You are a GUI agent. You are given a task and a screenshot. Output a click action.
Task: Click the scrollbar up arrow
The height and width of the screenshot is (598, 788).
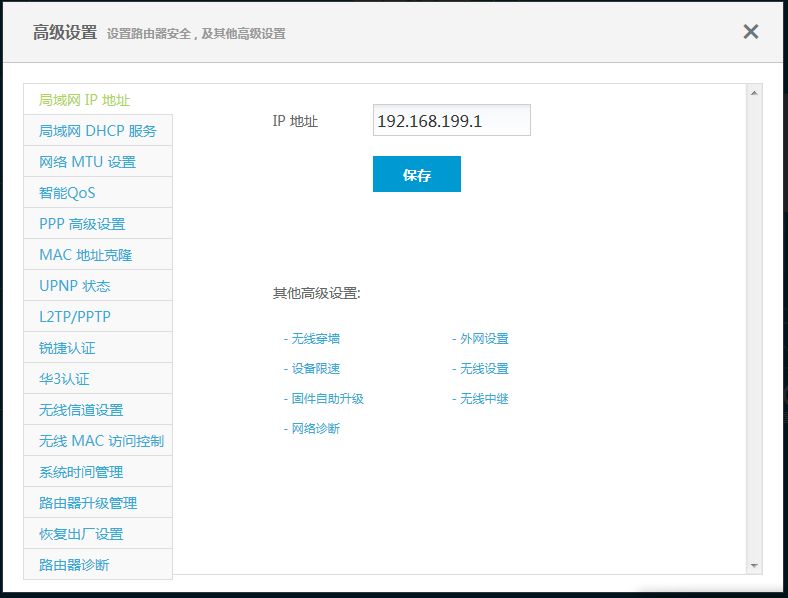(754, 93)
